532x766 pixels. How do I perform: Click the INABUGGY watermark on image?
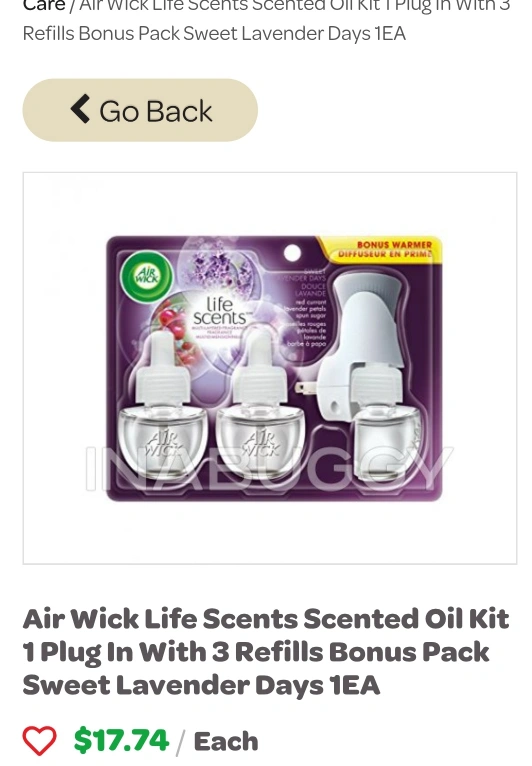(270, 468)
